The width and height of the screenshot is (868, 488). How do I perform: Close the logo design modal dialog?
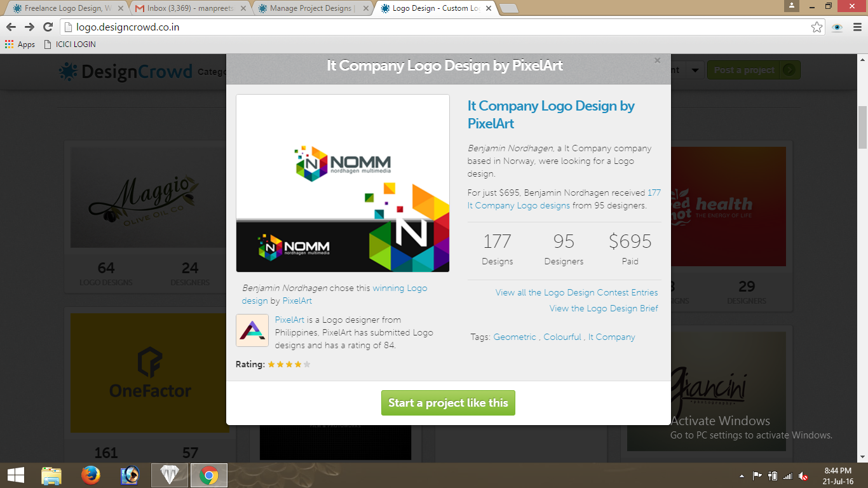pyautogui.click(x=657, y=60)
